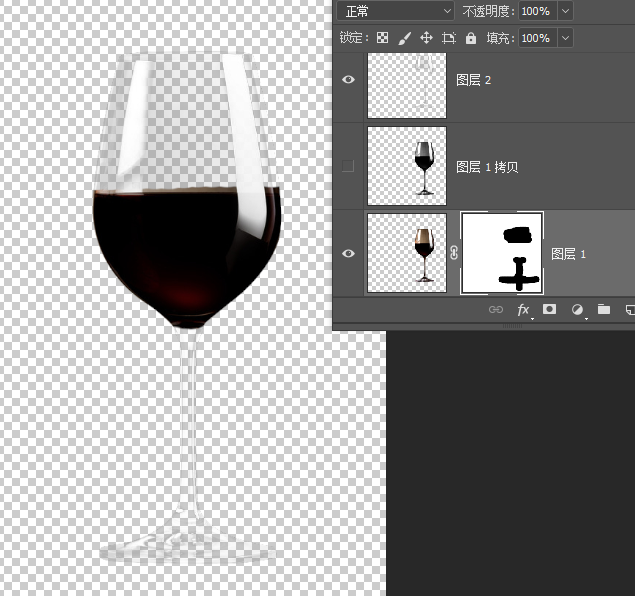This screenshot has height=596, width=635.
Task: Open the fx layer style menu
Action: (x=523, y=310)
